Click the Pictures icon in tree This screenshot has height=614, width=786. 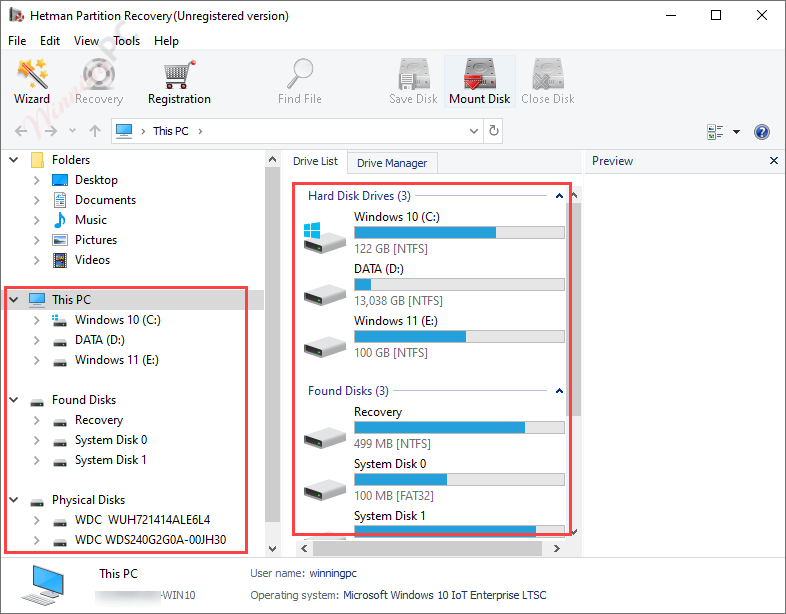[60, 240]
